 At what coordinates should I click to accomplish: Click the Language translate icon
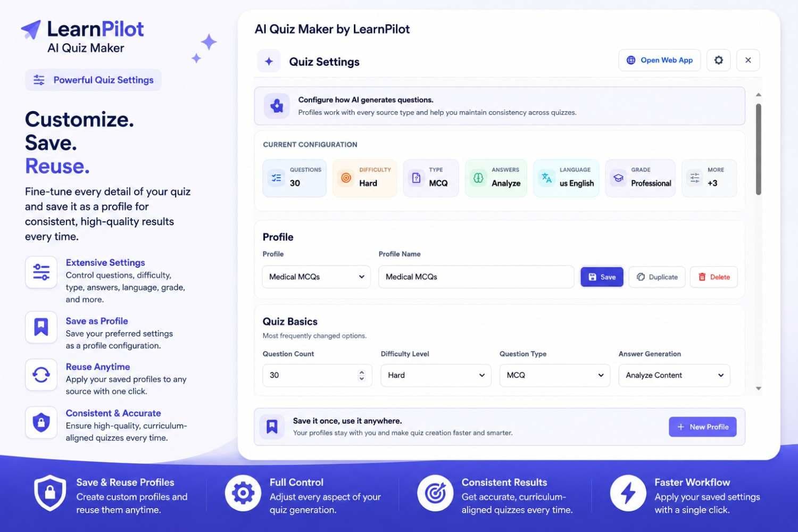(546, 178)
